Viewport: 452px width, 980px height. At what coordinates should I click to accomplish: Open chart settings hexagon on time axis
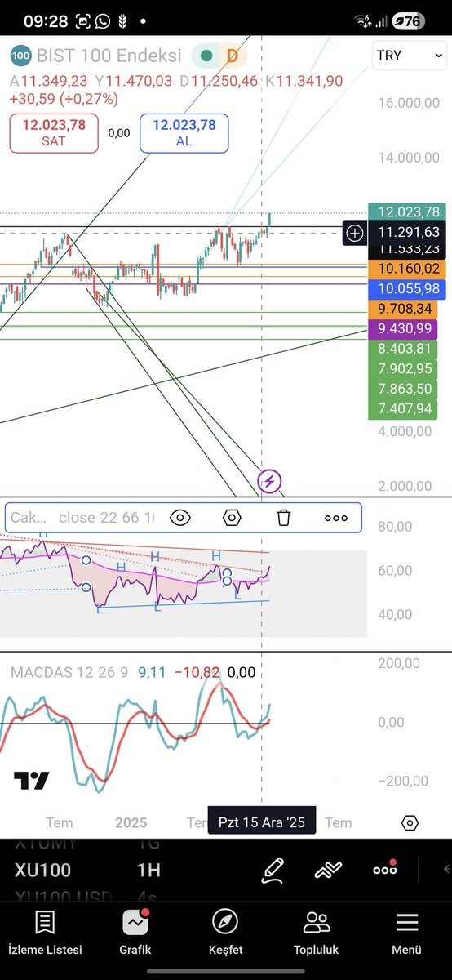[x=410, y=822]
